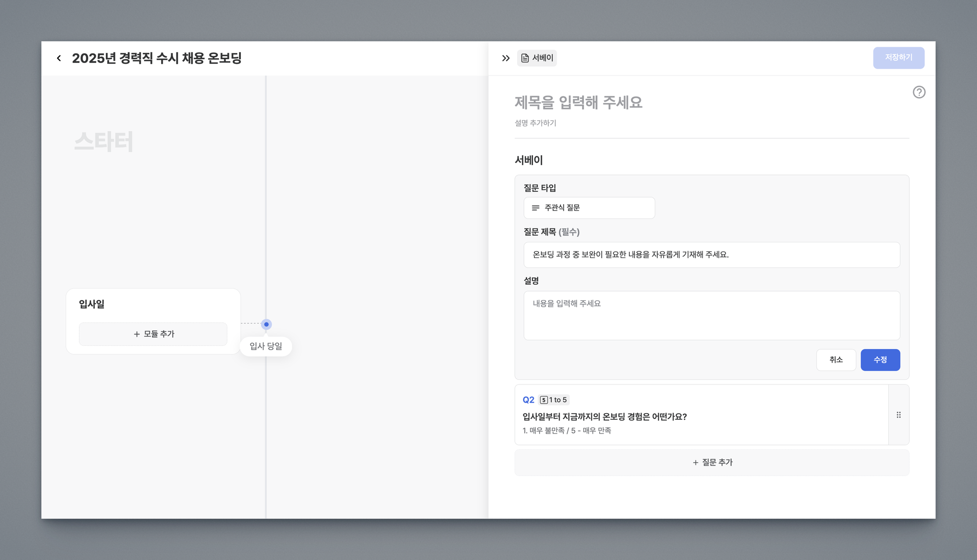Grab the Q2 drag handle dots
This screenshot has height=560, width=977.
[898, 415]
